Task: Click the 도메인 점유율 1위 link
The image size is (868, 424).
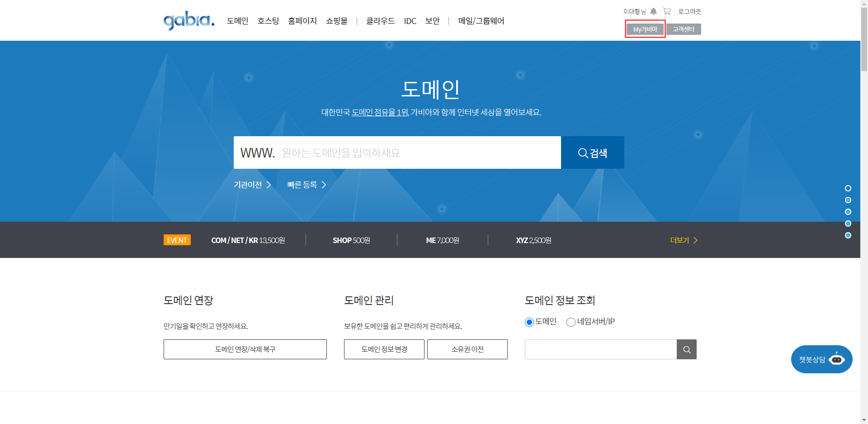Action: coord(380,112)
